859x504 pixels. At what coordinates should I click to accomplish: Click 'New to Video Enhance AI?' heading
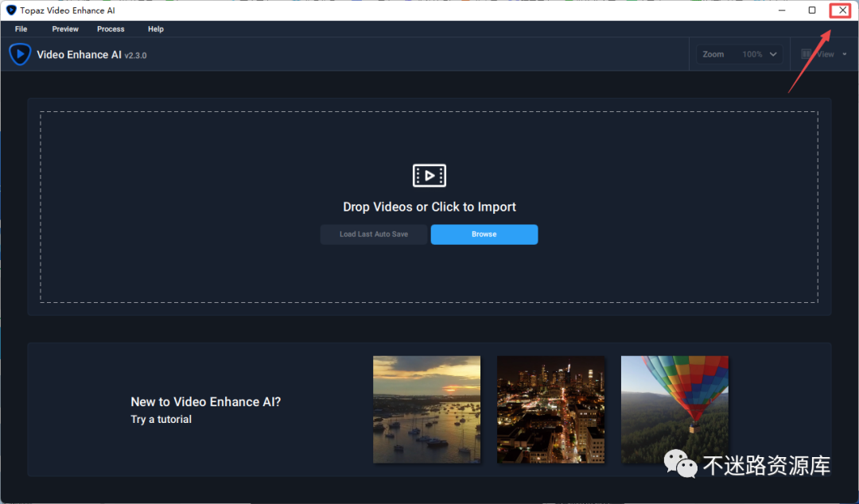205,401
